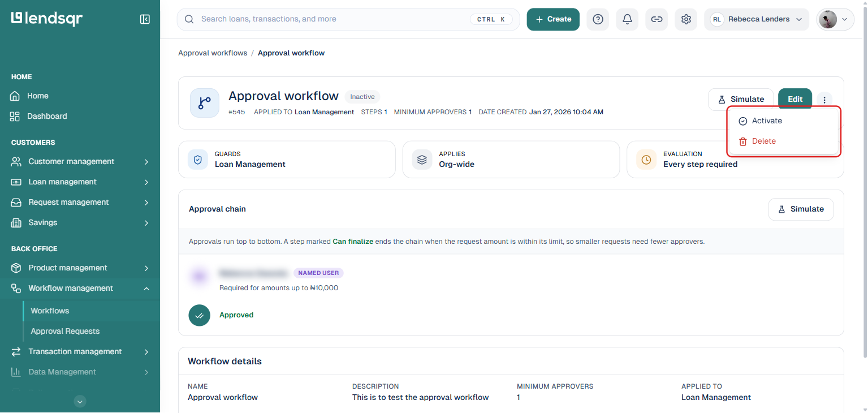Go to Dashboard in sidebar
Screen dimensions: 868x413
coord(47,116)
